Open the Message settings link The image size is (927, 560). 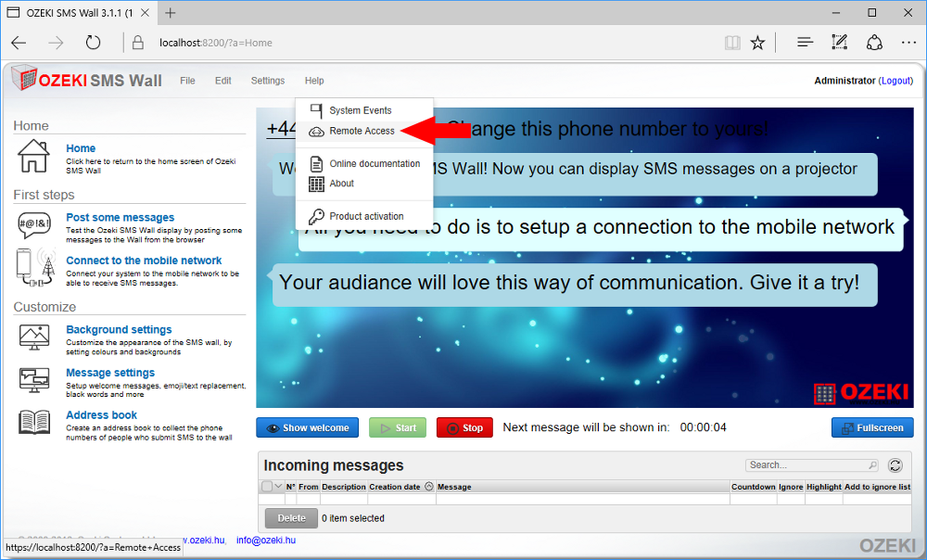pyautogui.click(x=110, y=373)
